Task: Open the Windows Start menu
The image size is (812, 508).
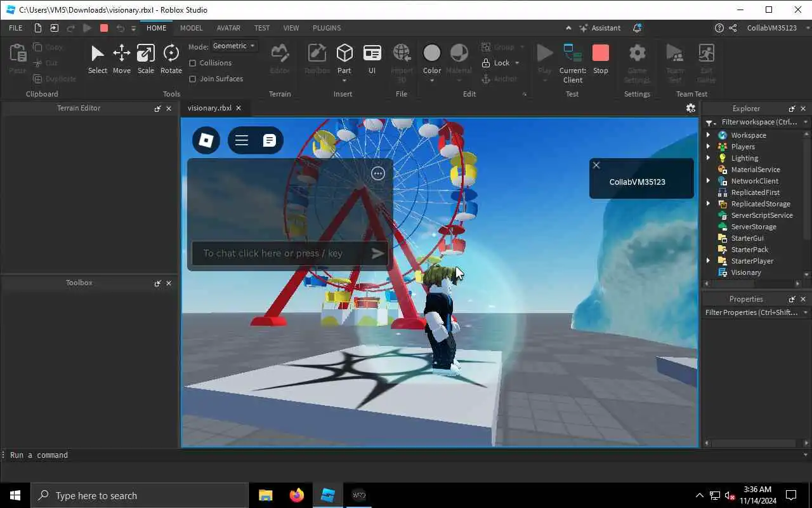Action: pos(15,495)
